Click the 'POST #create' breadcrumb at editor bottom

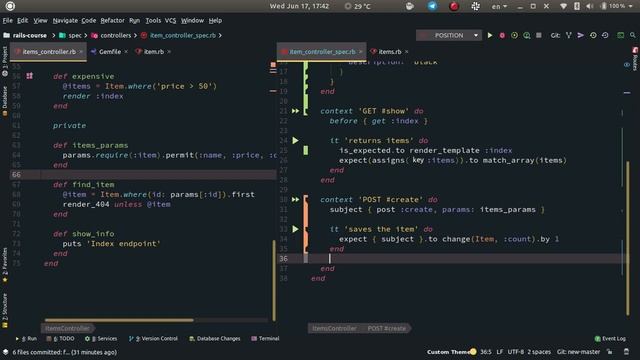tap(386, 328)
